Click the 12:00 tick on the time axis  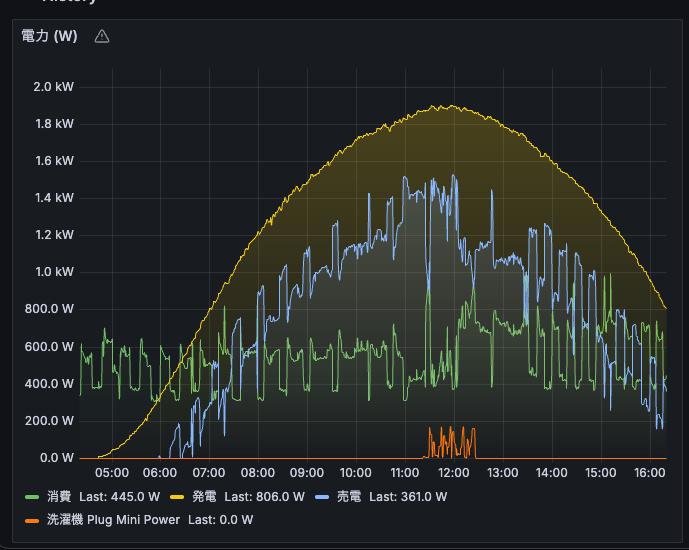(x=453, y=473)
